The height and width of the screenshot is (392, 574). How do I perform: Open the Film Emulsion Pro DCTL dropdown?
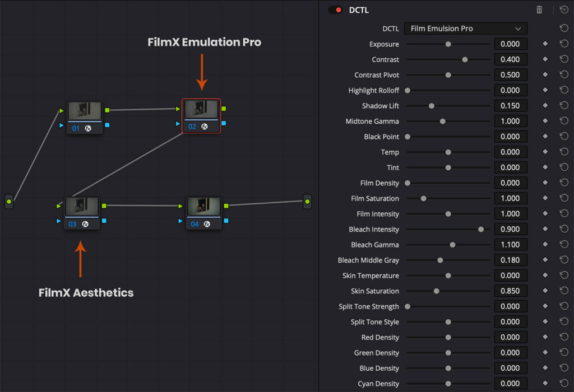466,29
